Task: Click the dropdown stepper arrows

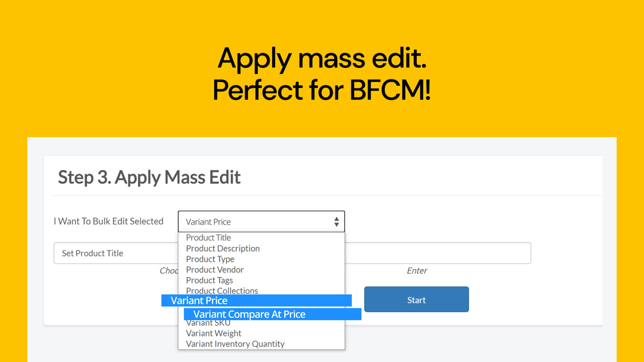Action: 336,221
